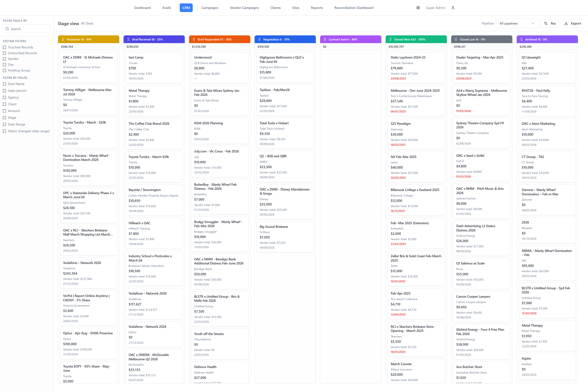
Task: Open the user profile icon
Action: (453, 8)
